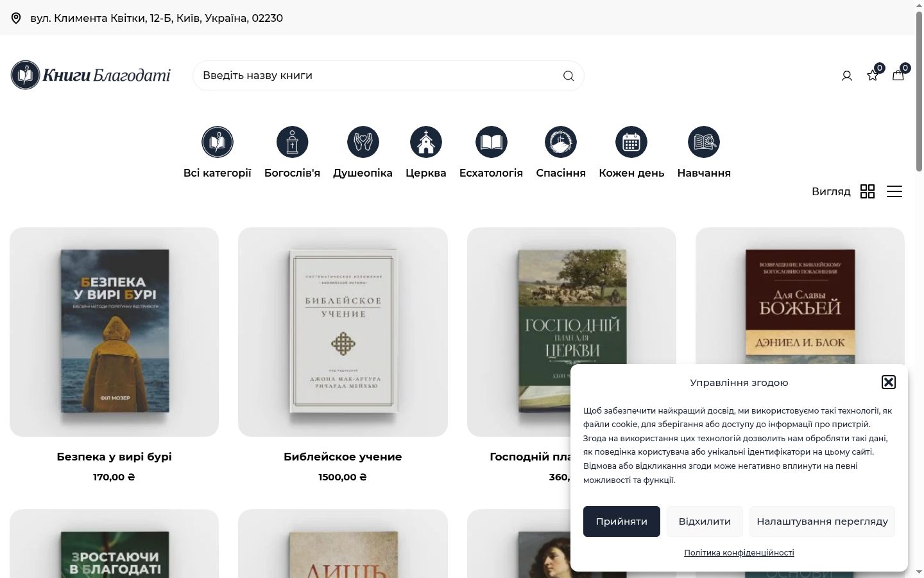Open Налаштування перегляду preferences
This screenshot has height=578, width=924.
coord(822,521)
